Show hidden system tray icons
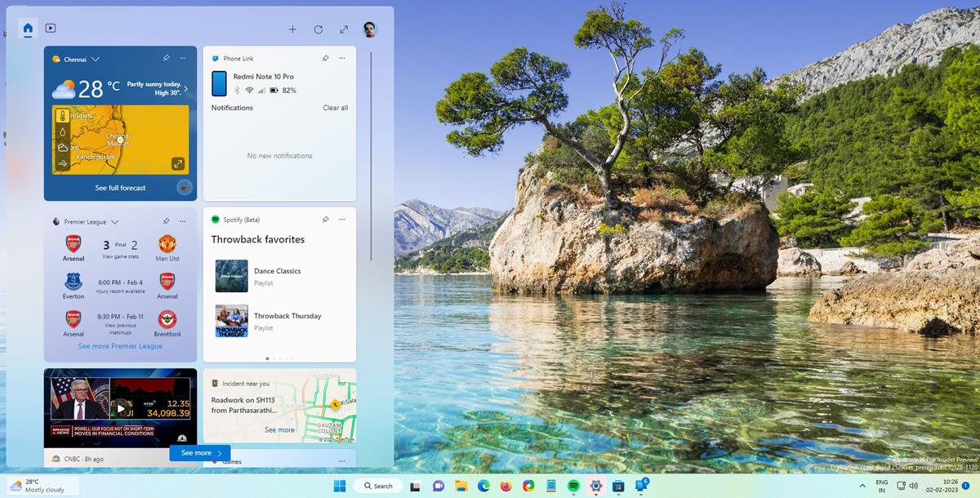980x498 pixels. [x=862, y=486]
